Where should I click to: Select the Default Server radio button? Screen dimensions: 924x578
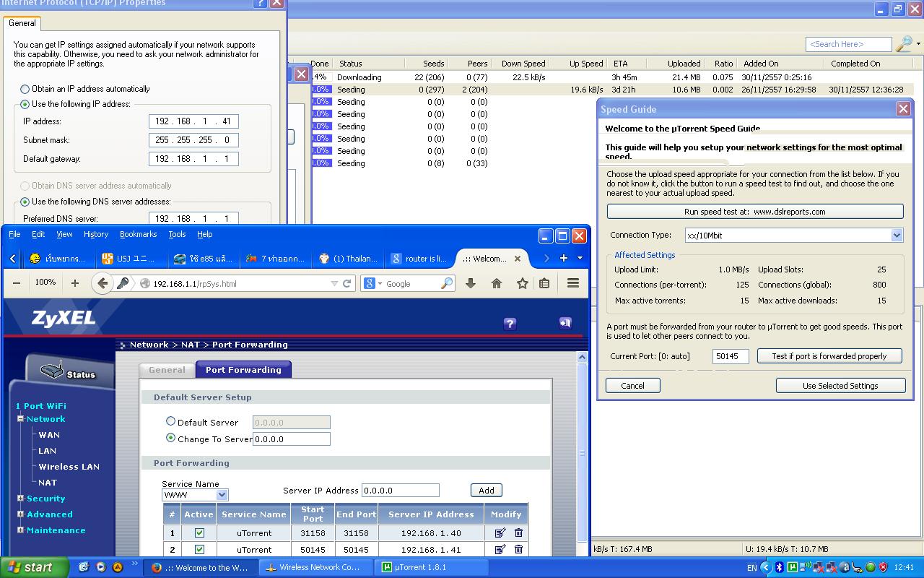click(171, 421)
